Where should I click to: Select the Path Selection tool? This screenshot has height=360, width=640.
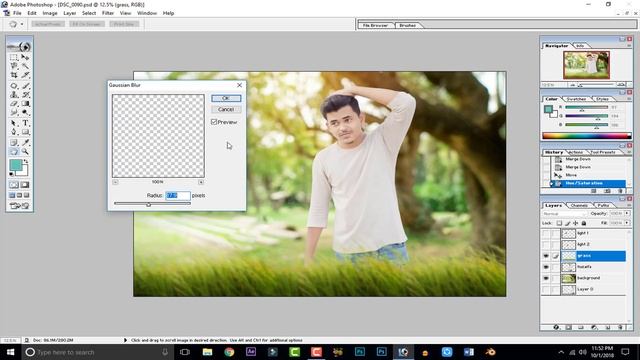14,123
